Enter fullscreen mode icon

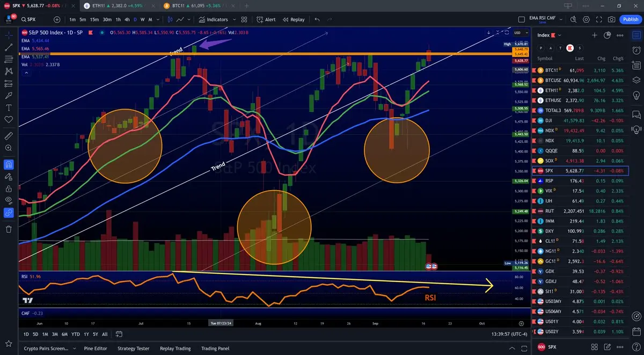tap(599, 19)
